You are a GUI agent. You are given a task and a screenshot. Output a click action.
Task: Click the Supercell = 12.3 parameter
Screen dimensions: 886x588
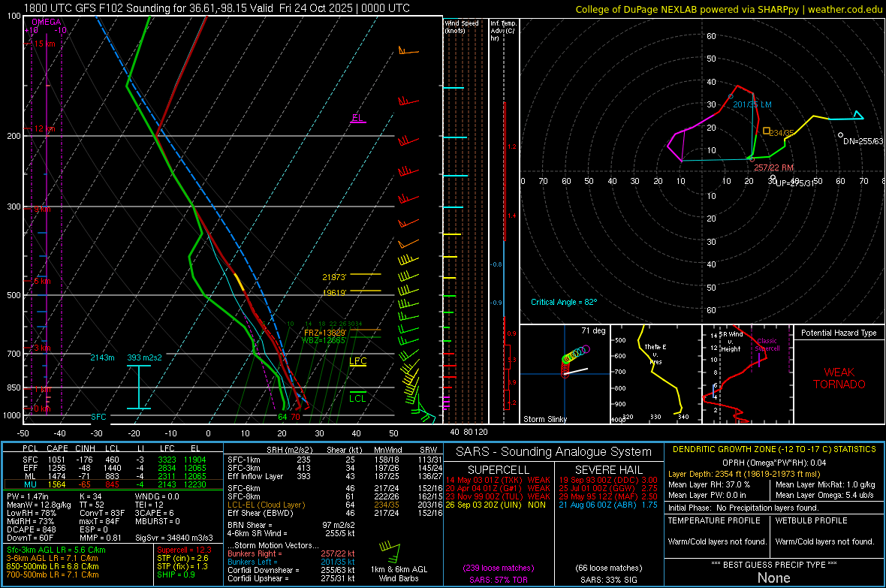pyautogui.click(x=184, y=550)
